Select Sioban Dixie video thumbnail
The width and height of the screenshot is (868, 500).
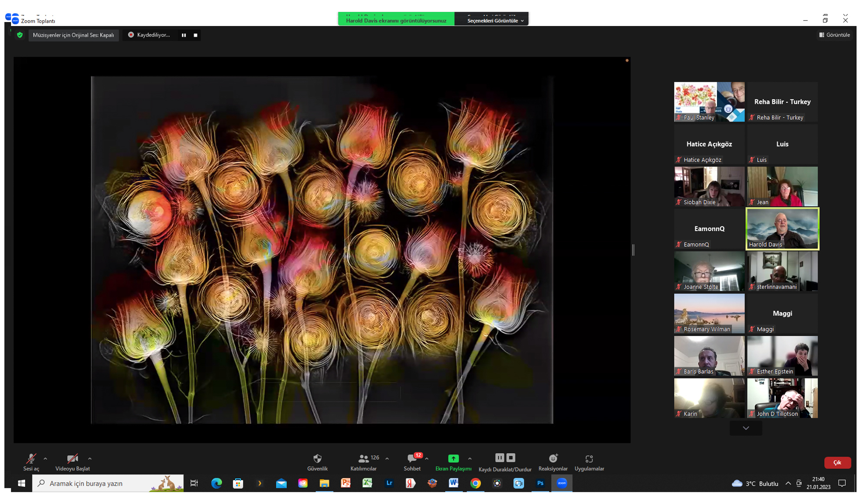coord(709,187)
